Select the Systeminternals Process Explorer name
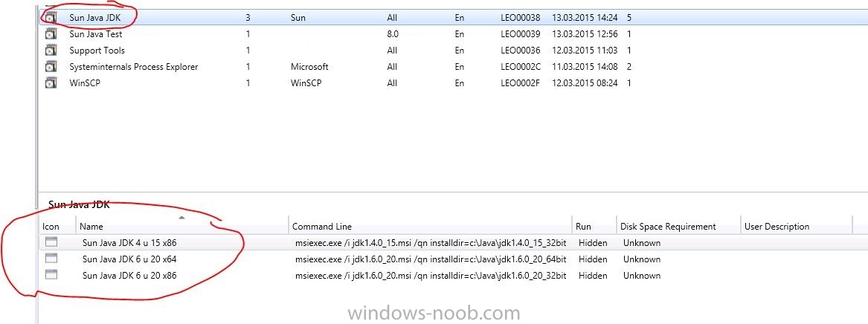Image resolution: width=868 pixels, height=324 pixels. pos(133,67)
